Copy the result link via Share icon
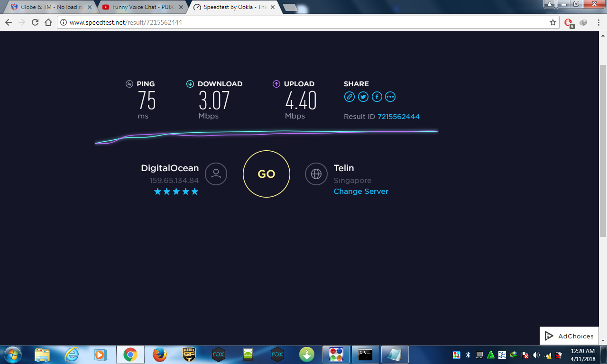Image resolution: width=607 pixels, height=364 pixels. 349,97
